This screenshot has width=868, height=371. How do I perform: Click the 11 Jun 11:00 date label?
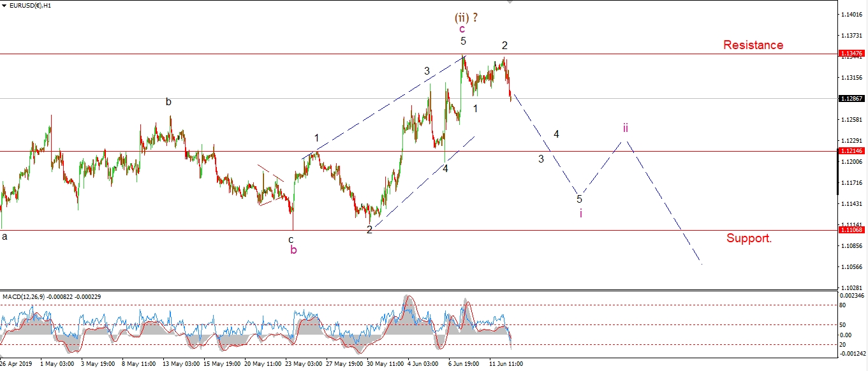pyautogui.click(x=505, y=364)
